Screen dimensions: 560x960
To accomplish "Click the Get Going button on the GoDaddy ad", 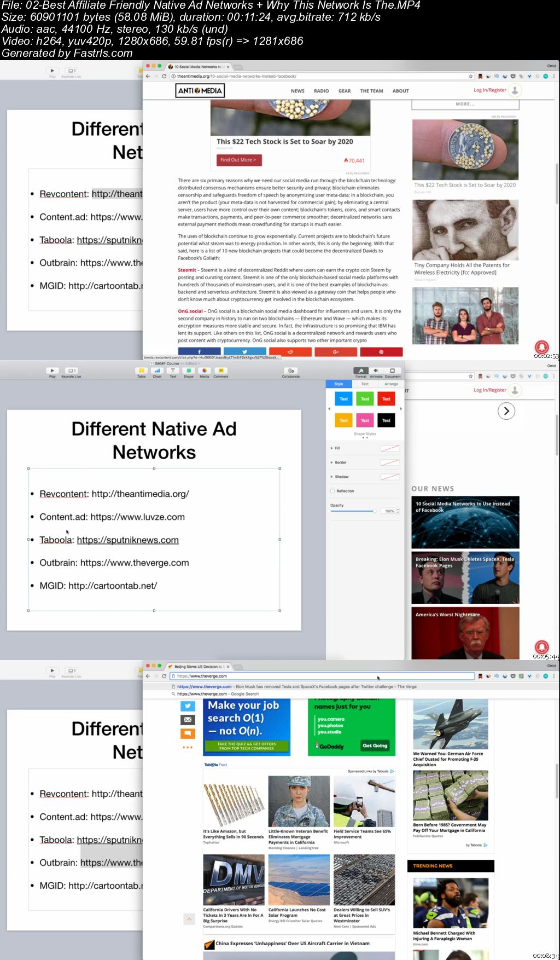I will [x=375, y=745].
